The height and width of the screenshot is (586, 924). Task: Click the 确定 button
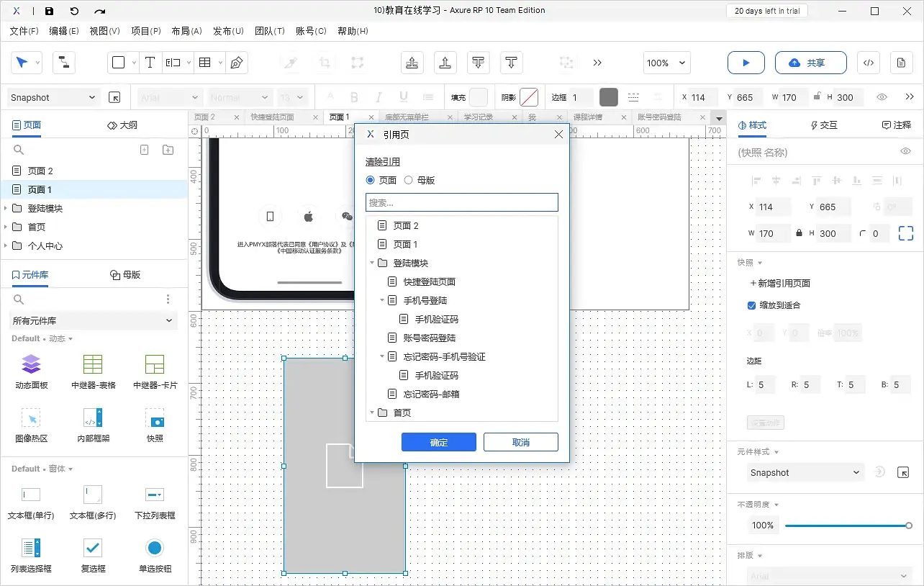[x=438, y=442]
